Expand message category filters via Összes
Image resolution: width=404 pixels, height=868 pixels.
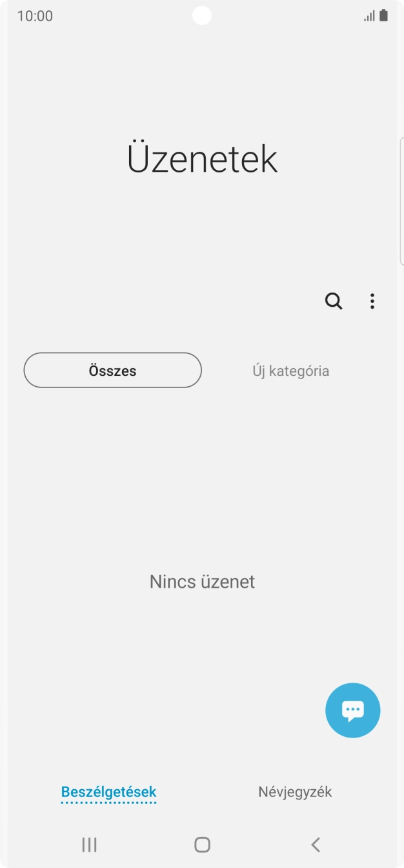tap(112, 369)
